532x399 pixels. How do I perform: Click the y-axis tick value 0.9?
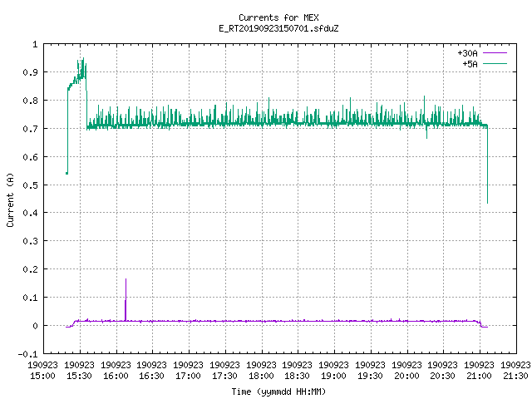tap(30, 72)
